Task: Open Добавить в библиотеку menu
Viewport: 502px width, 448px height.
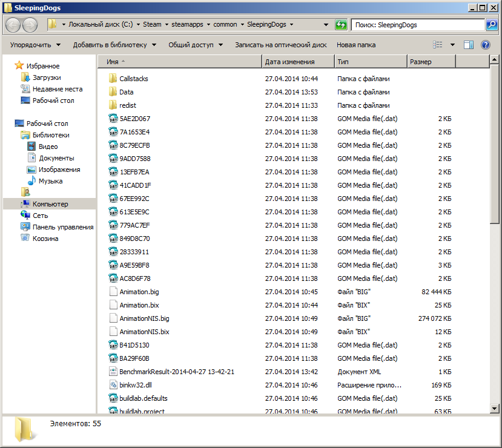Action: (x=114, y=45)
